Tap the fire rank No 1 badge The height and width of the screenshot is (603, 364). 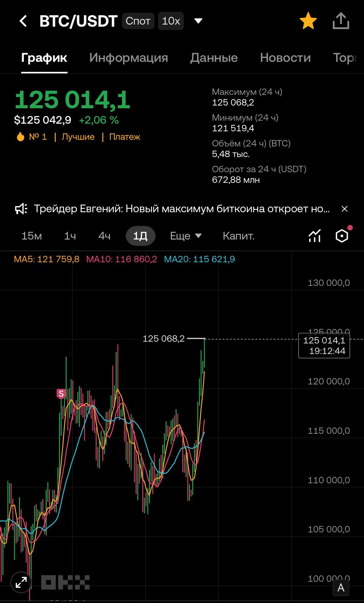[32, 137]
